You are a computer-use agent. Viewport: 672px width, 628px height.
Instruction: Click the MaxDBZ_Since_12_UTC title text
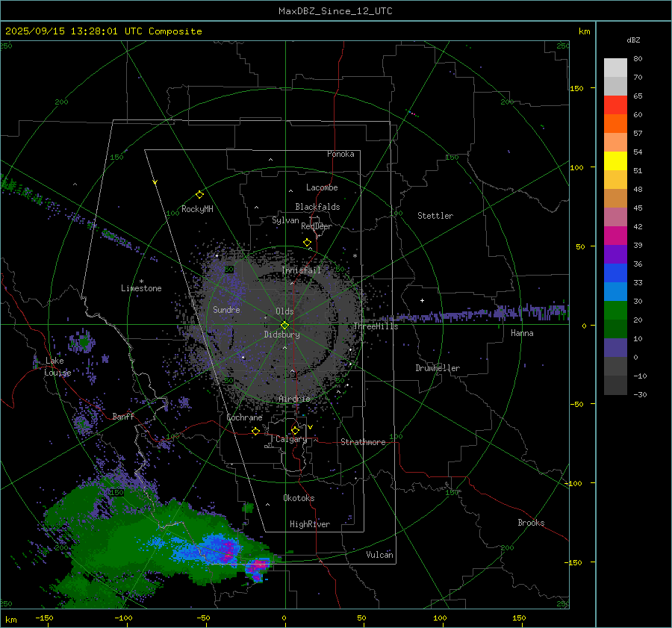coord(335,11)
